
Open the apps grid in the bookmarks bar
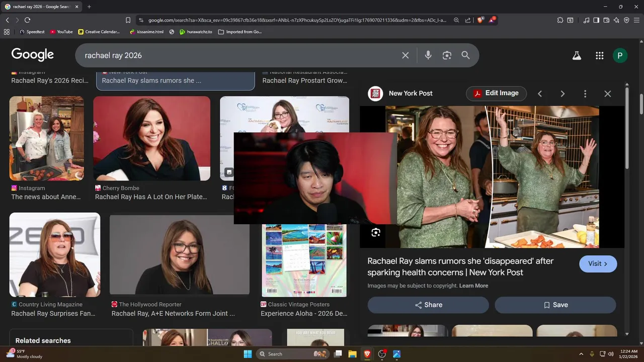click(x=7, y=32)
